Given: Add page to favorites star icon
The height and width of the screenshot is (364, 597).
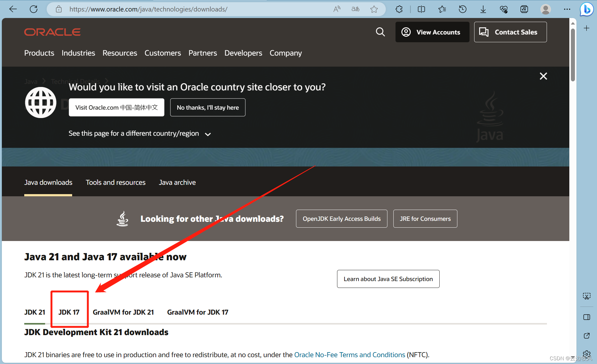Looking at the screenshot, I should [x=374, y=9].
